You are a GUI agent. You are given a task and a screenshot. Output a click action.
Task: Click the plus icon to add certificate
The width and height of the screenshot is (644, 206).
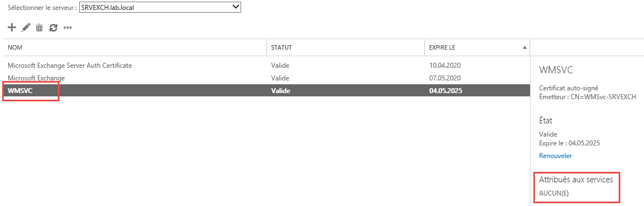point(12,28)
